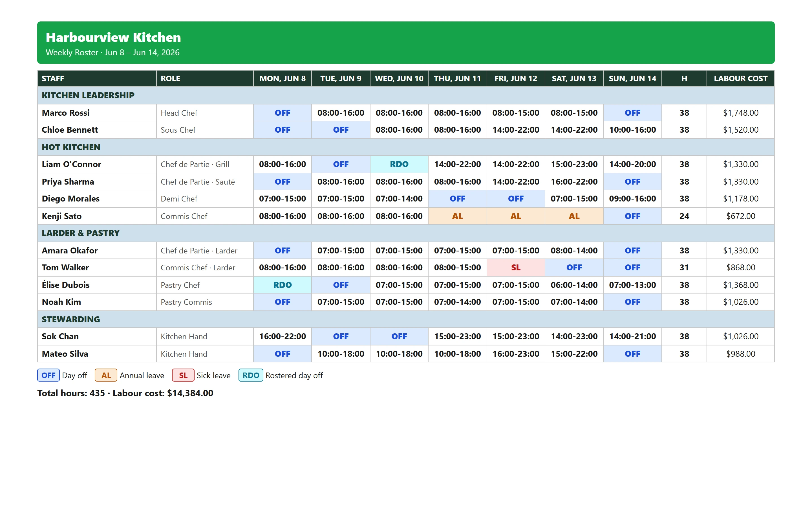Click the RDO legend badge
The image size is (812, 508).
[x=251, y=375]
